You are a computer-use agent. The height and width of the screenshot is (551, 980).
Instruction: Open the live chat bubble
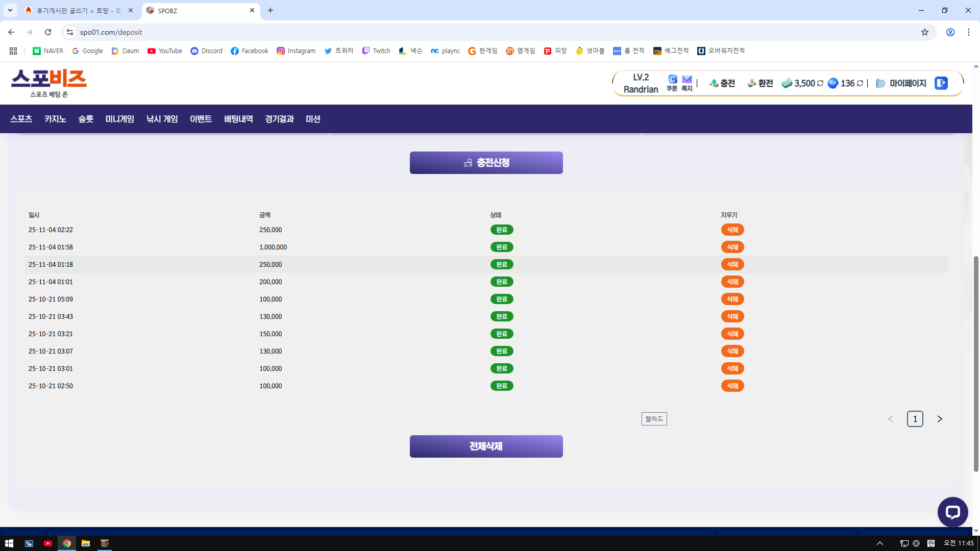(x=952, y=512)
